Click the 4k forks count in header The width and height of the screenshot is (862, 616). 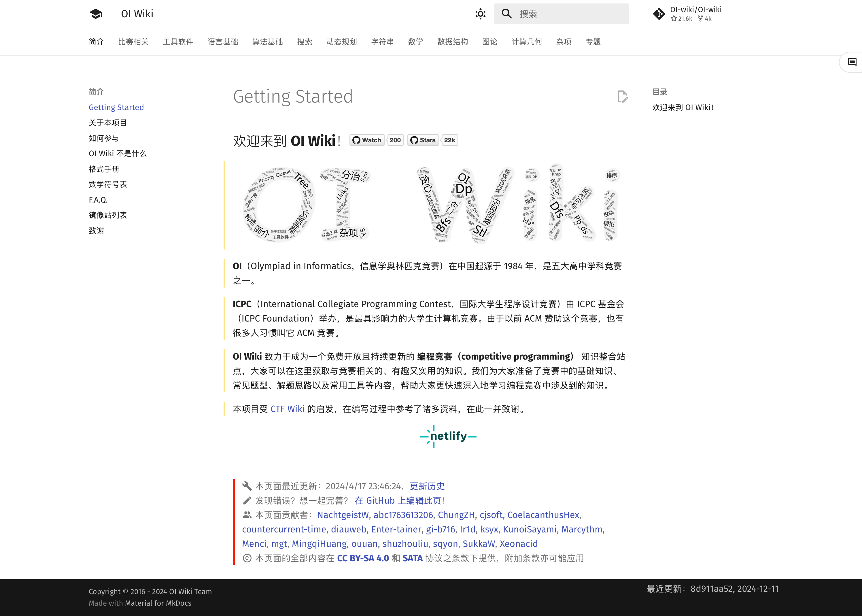705,19
